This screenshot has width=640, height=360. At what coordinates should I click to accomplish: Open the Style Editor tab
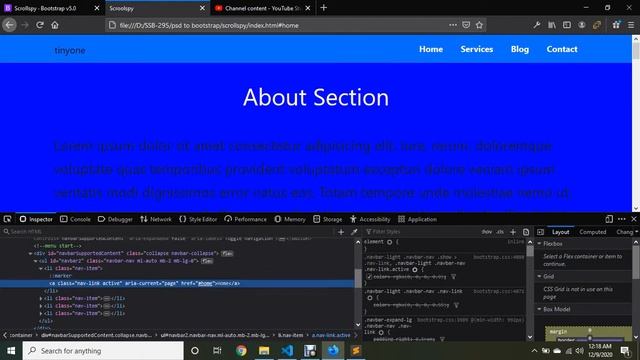click(198, 219)
